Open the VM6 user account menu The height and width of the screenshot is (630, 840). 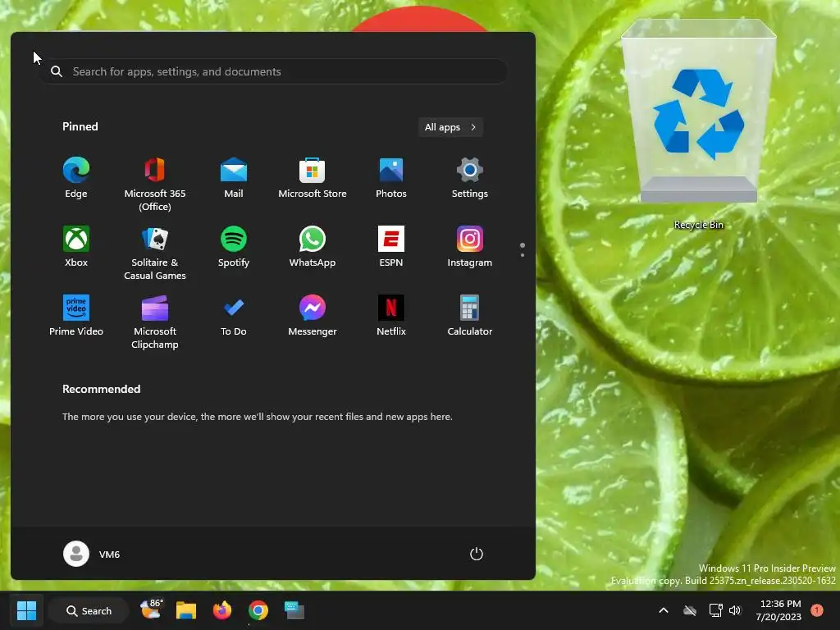point(92,554)
